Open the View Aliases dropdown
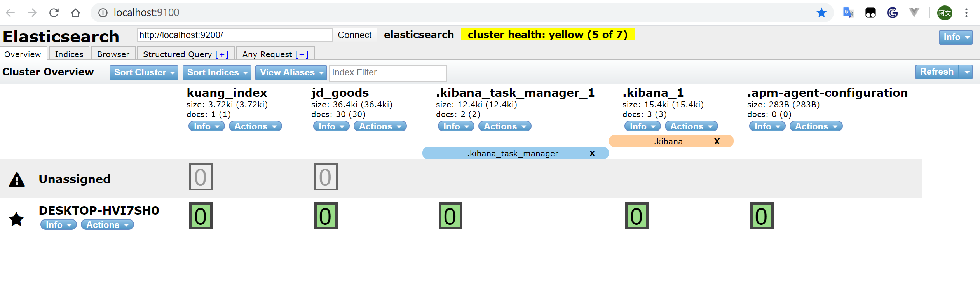The width and height of the screenshot is (980, 287). coord(291,72)
